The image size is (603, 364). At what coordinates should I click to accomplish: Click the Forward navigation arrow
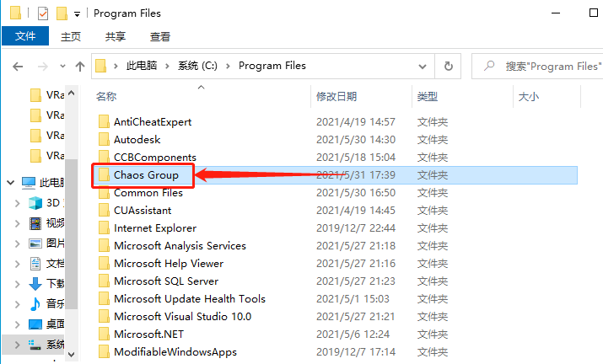coord(43,67)
